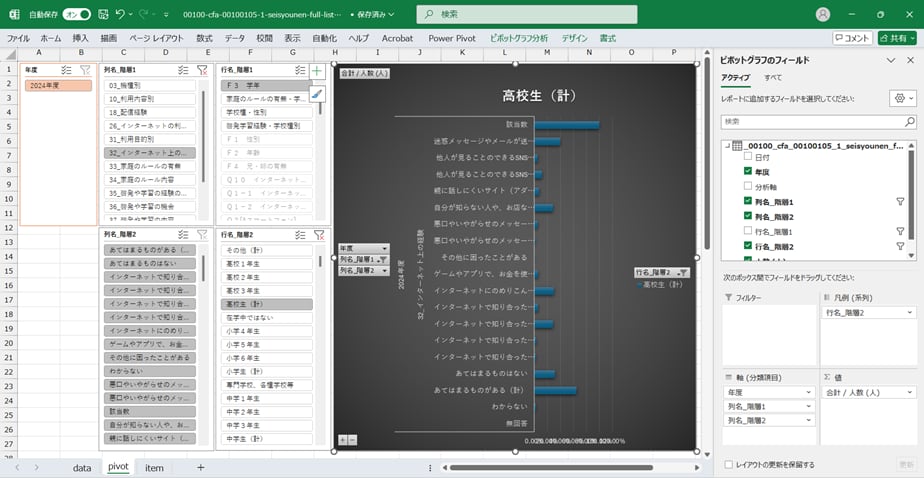Check the 日付 field checkbox
This screenshot has height=478, width=924.
[748, 158]
